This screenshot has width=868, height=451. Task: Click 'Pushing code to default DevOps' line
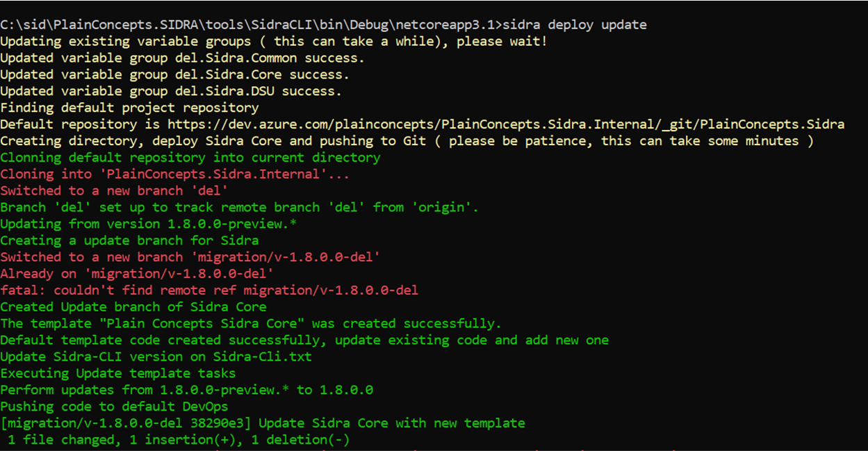click(114, 407)
